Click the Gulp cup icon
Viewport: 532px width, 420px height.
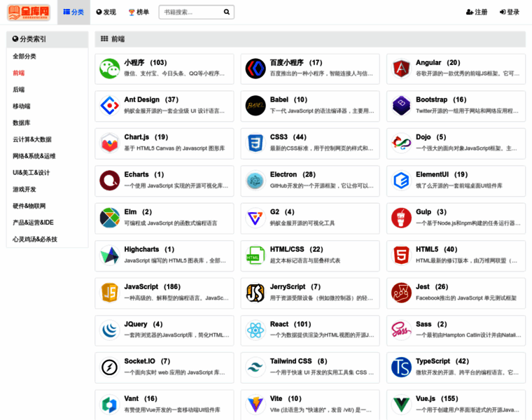401,218
